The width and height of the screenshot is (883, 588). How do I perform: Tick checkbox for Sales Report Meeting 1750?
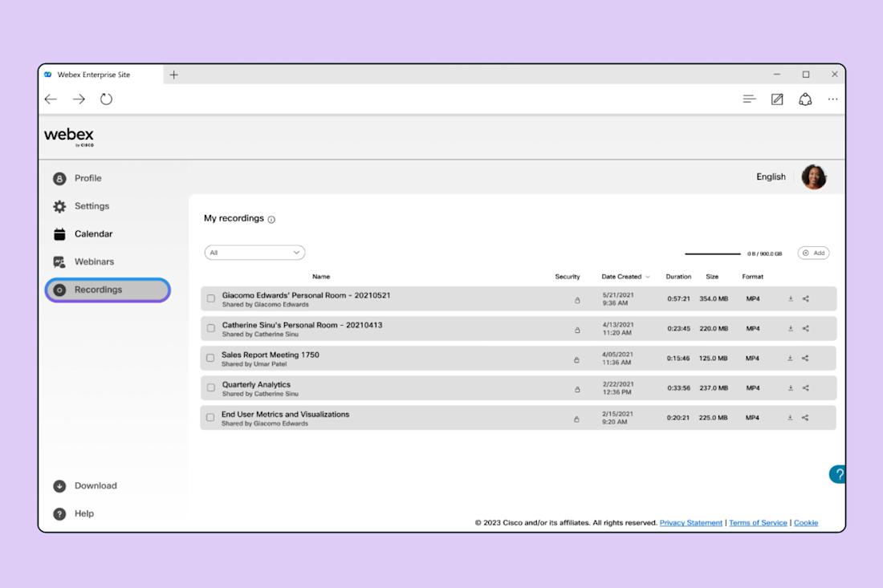pos(210,359)
